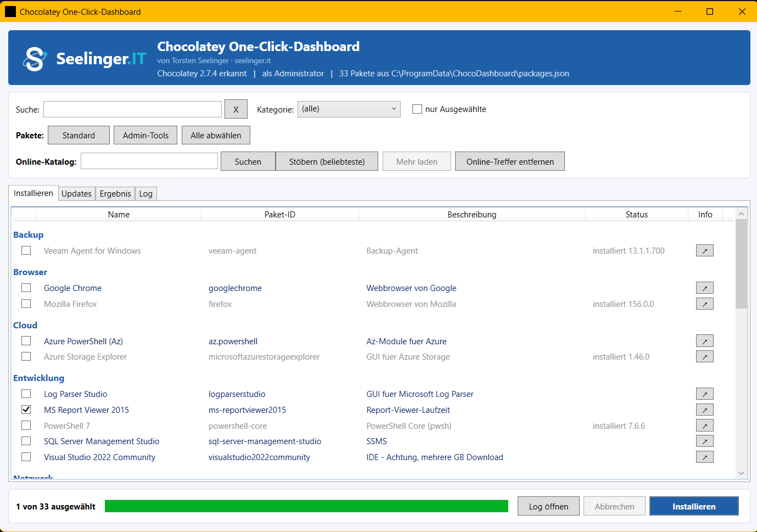Viewport: 757px width, 532px height.
Task: Click Online-Treffer entfernen button
Action: [510, 161]
